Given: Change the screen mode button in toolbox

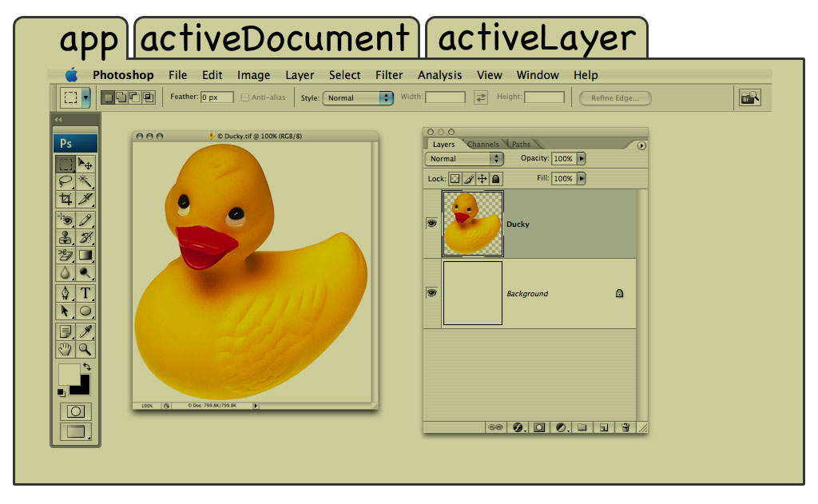Looking at the screenshot, I should pos(76,431).
